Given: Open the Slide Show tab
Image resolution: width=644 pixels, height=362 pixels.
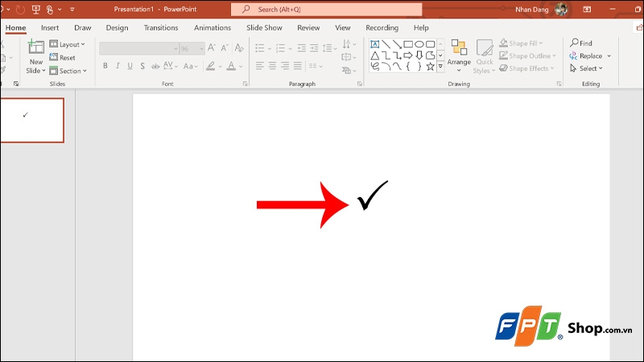Looking at the screenshot, I should tap(264, 27).
